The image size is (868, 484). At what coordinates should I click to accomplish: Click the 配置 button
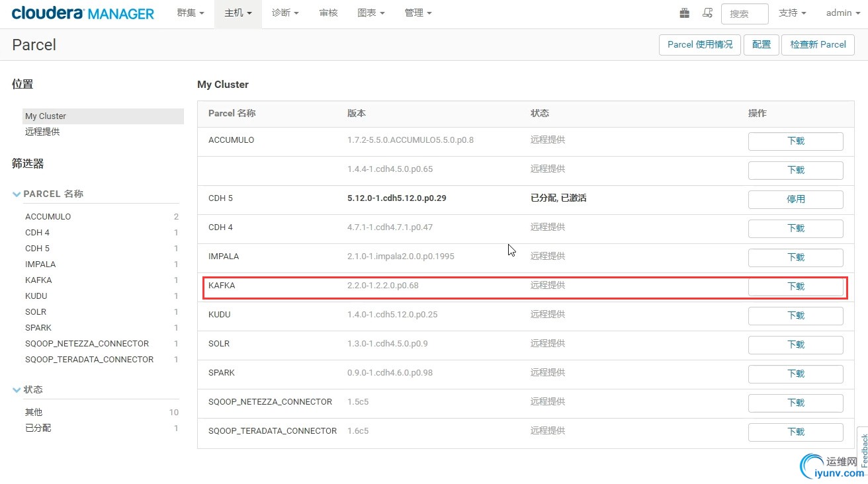coord(761,44)
